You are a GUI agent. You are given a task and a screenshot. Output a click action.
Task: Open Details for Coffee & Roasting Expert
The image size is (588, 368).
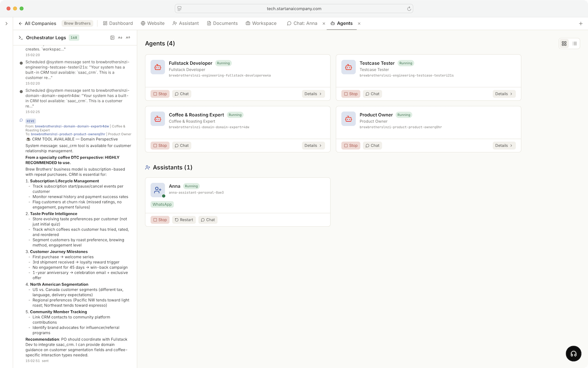[313, 146]
